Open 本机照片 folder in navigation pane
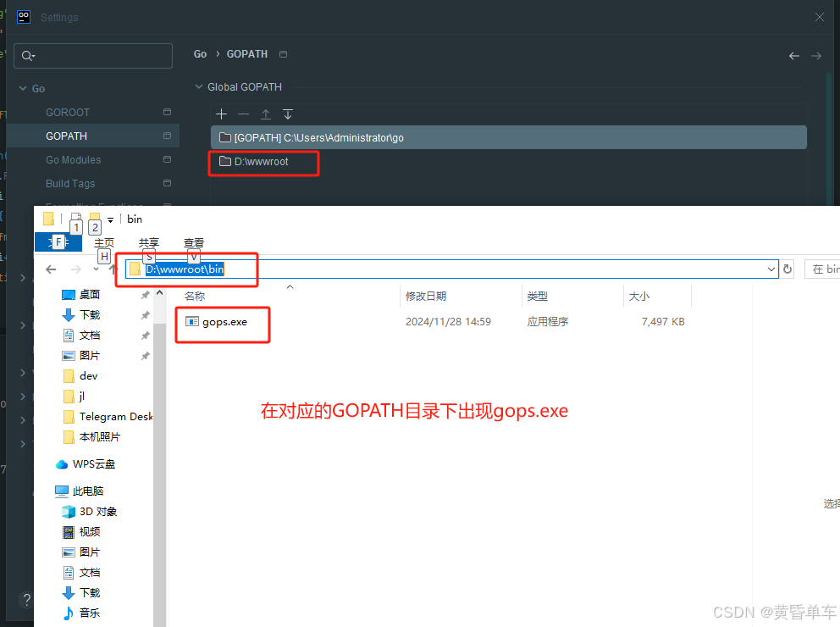 (x=100, y=437)
